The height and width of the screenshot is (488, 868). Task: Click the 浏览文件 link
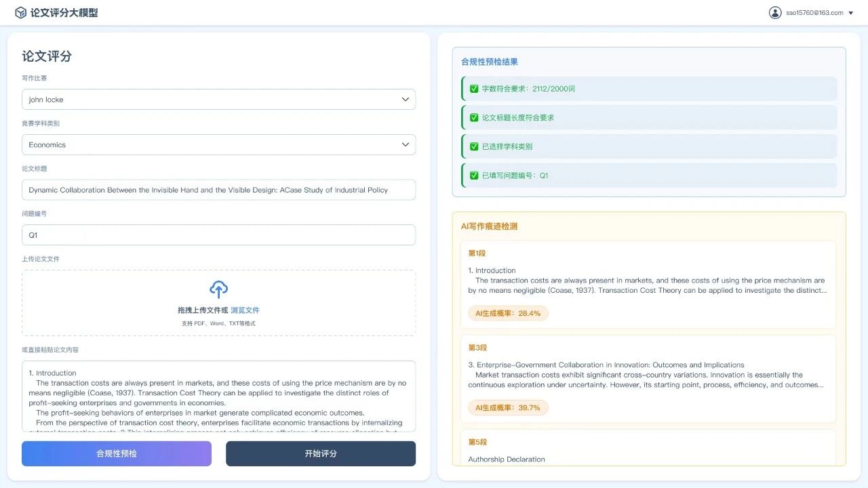pyautogui.click(x=245, y=310)
